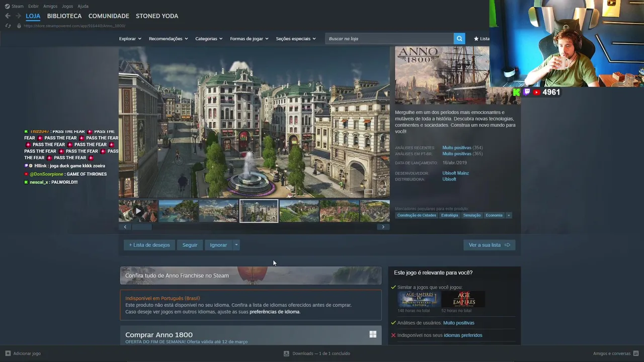Screen dimensions: 644x362
Task: Select the third screenshot thumbnail
Action: click(x=218, y=211)
